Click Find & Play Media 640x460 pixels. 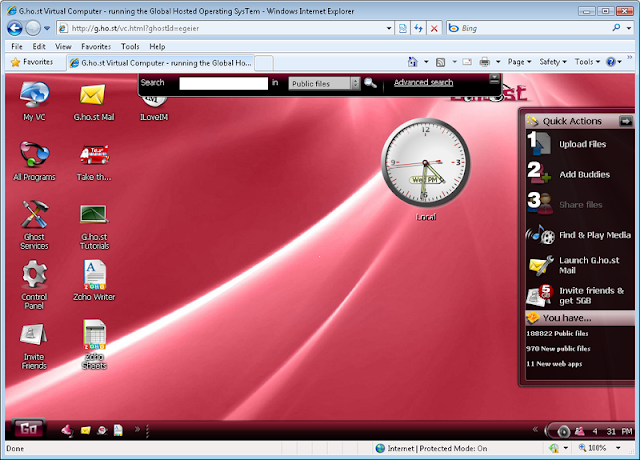coord(580,235)
